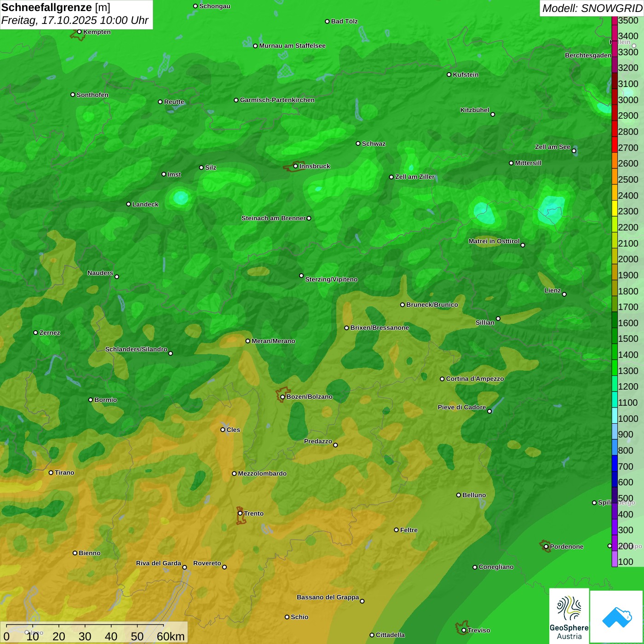Click the 2700 m red legend swatch
This screenshot has height=644, width=644.
[614, 144]
